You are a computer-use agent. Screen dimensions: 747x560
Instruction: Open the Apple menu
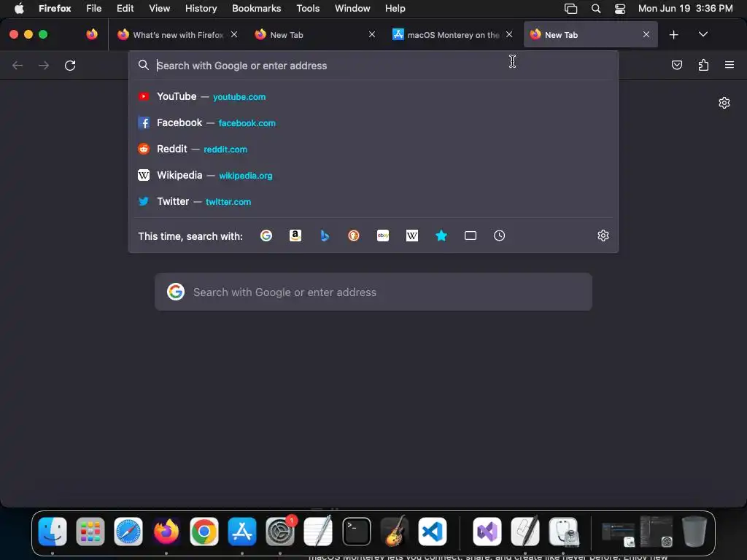(x=19, y=8)
